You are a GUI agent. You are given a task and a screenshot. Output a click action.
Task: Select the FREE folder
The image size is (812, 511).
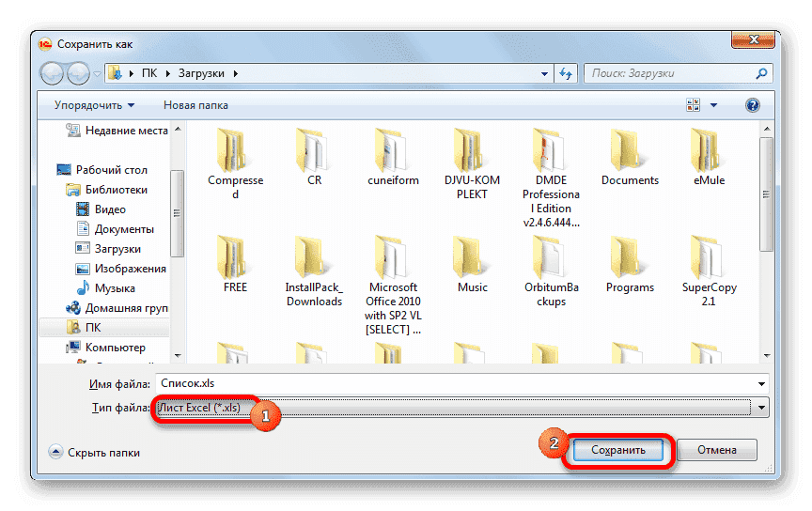tap(235, 264)
